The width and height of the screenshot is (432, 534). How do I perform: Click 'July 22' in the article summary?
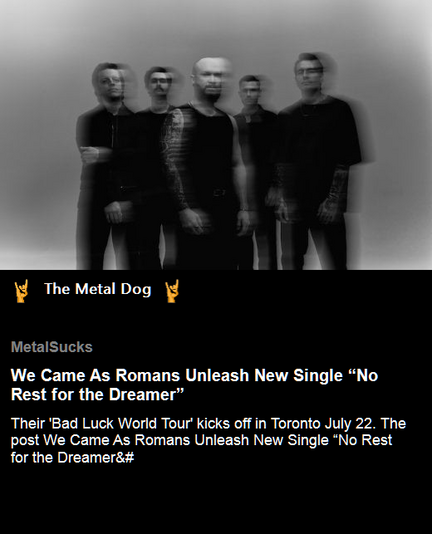click(x=348, y=424)
